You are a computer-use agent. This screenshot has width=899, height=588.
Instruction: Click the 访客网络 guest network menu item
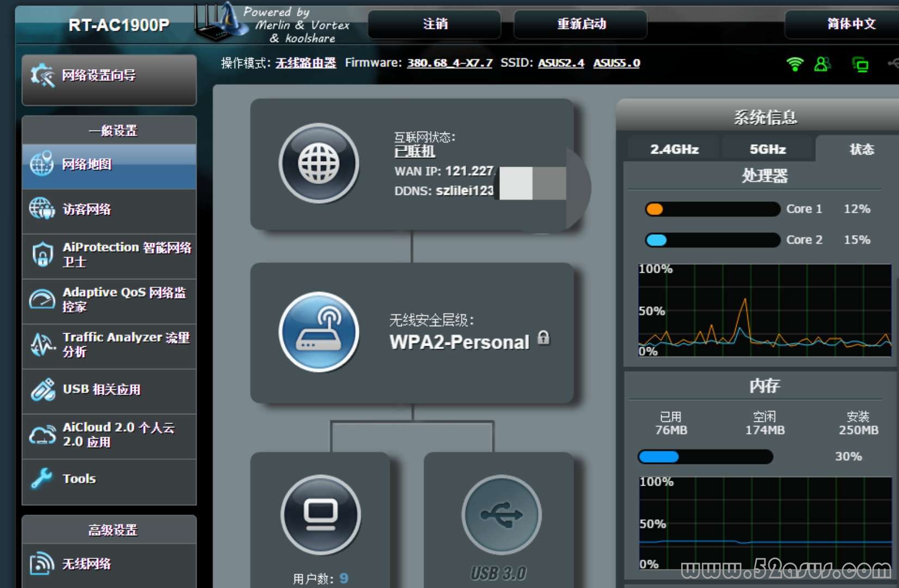(109, 211)
